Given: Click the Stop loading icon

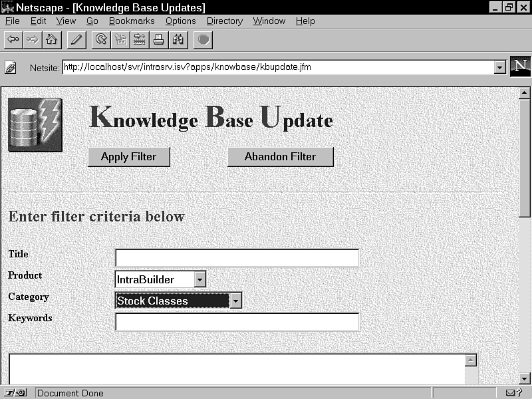Looking at the screenshot, I should (x=203, y=40).
